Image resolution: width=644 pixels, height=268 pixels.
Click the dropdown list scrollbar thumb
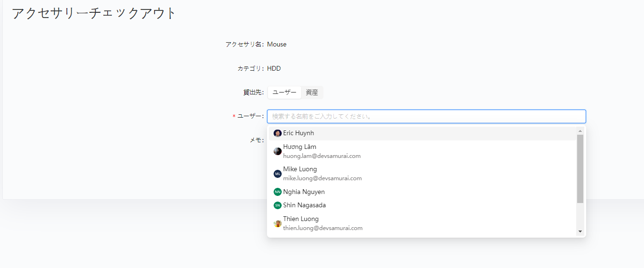(x=580, y=168)
